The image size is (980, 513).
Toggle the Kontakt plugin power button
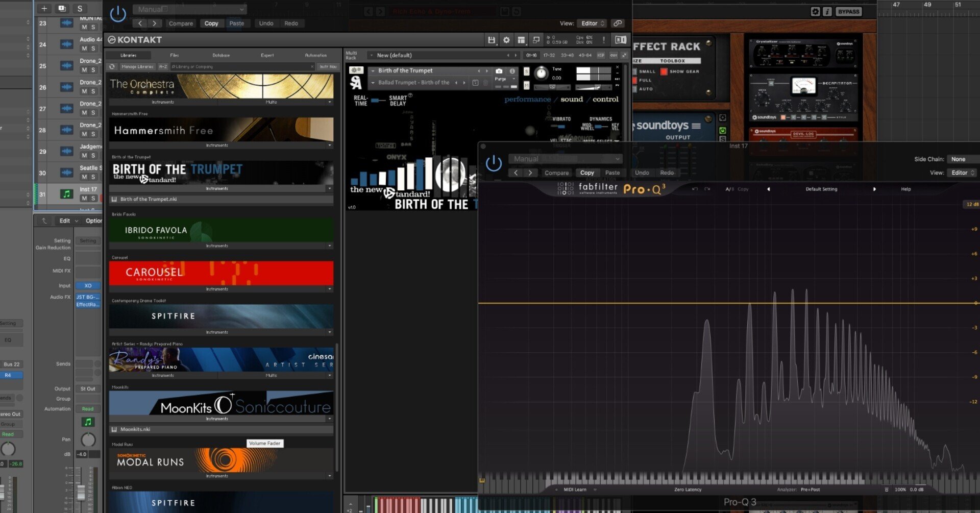coord(118,14)
